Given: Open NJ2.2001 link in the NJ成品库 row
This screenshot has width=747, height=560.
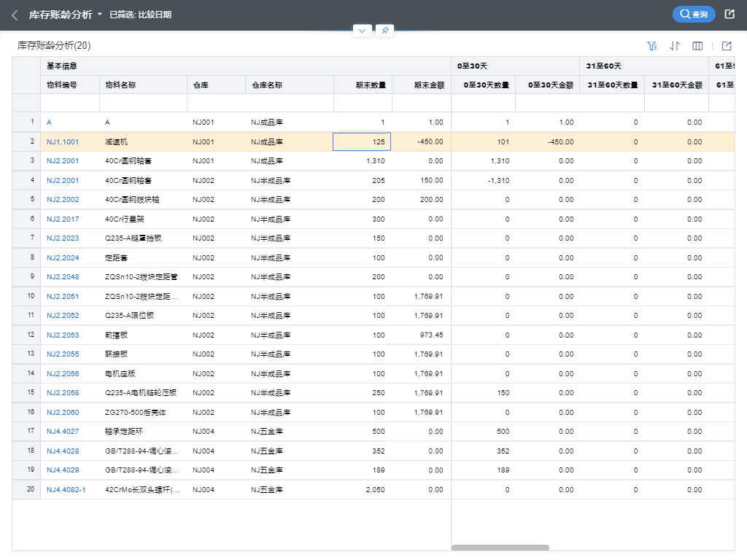Looking at the screenshot, I should pos(63,161).
